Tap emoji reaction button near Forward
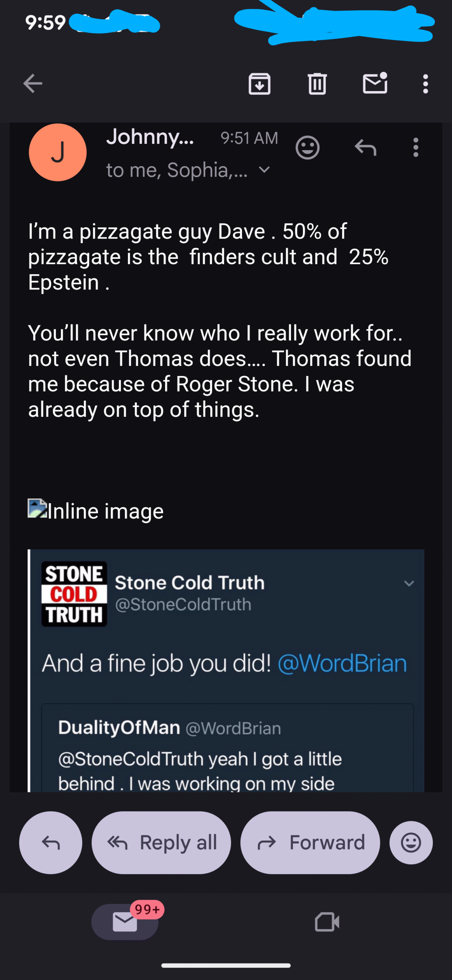Viewport: 452px width, 980px height. click(411, 843)
